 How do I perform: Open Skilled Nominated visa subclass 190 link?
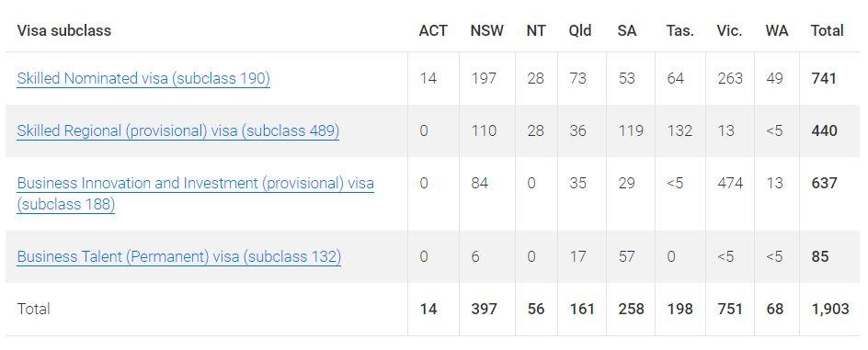pos(143,78)
